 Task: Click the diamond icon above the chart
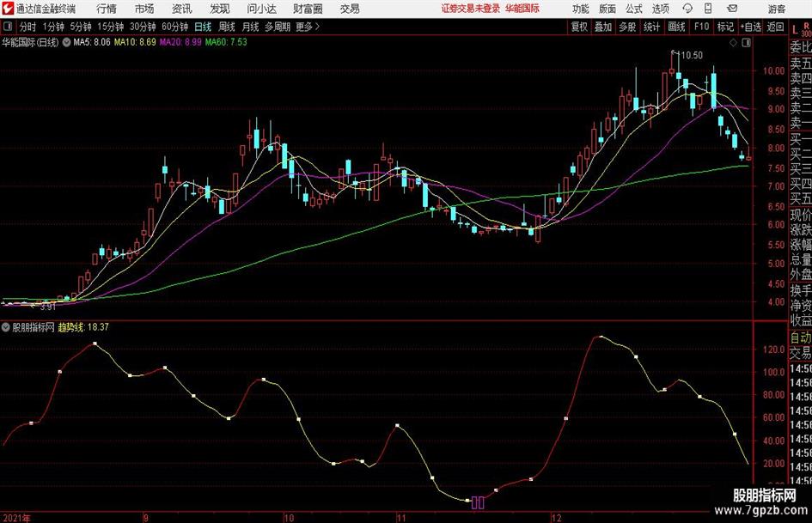coord(733,43)
